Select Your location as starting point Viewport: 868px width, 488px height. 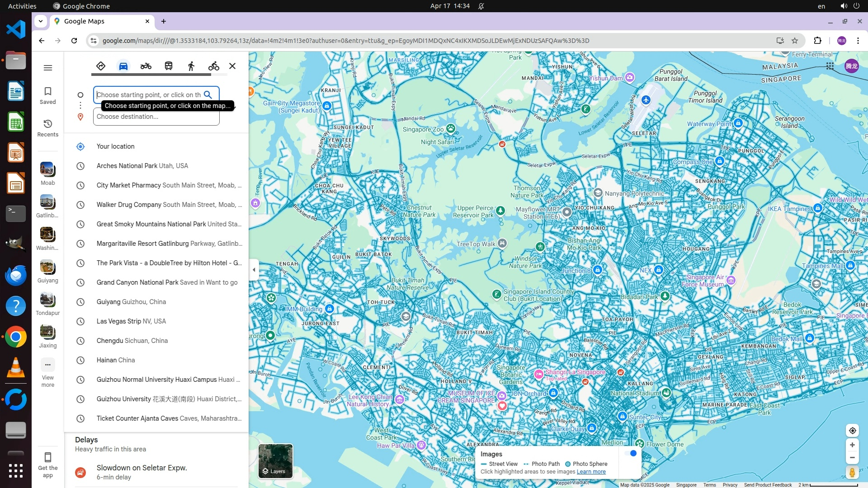pos(115,146)
